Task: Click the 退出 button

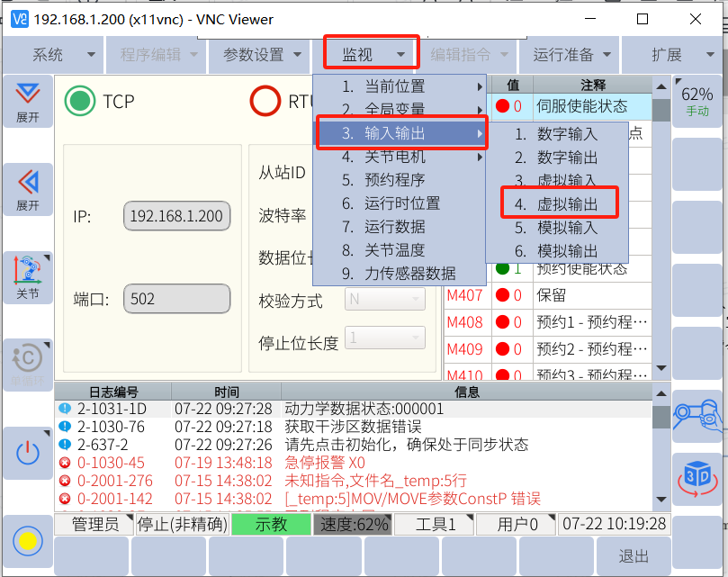Action: coord(634,555)
